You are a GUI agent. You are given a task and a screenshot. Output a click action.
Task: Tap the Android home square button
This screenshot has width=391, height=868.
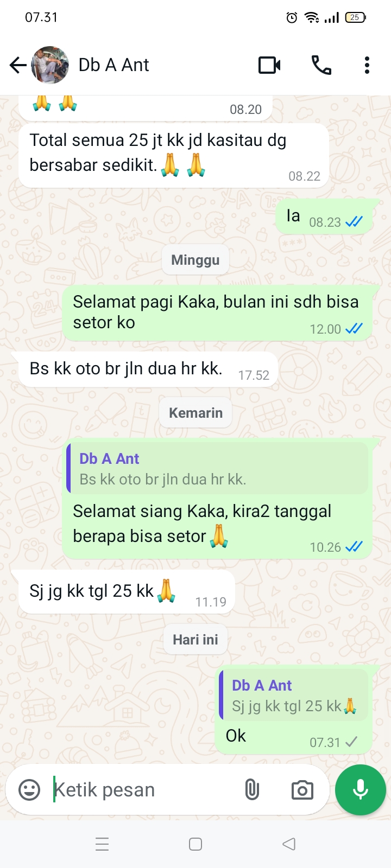[x=195, y=844]
